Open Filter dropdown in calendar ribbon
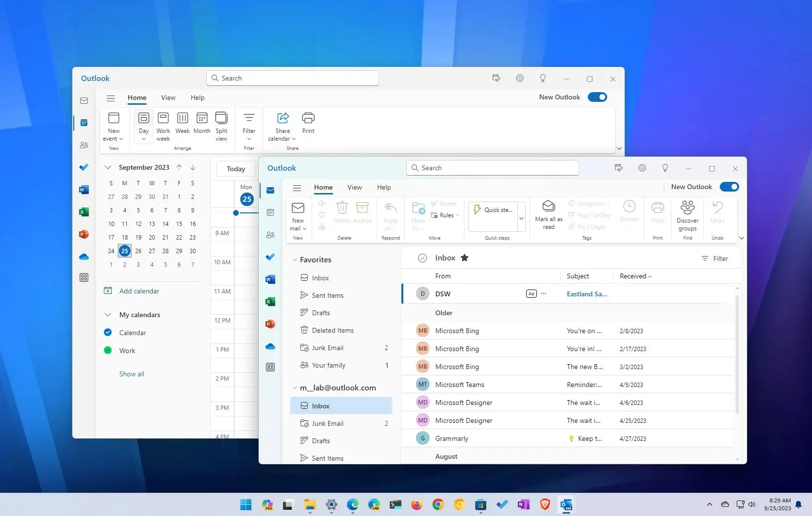The height and width of the screenshot is (516, 812). 249,126
